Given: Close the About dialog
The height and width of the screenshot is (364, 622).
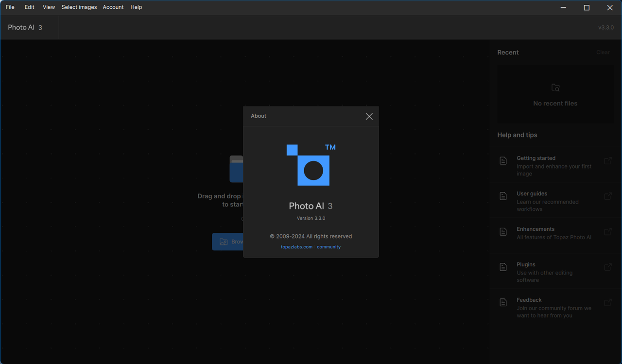Looking at the screenshot, I should pyautogui.click(x=369, y=116).
